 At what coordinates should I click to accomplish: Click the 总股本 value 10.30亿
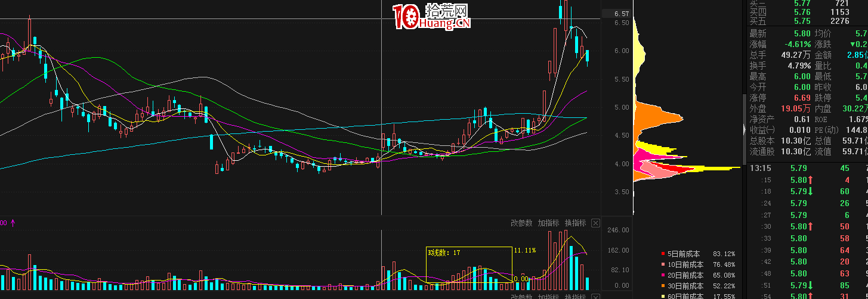796,141
